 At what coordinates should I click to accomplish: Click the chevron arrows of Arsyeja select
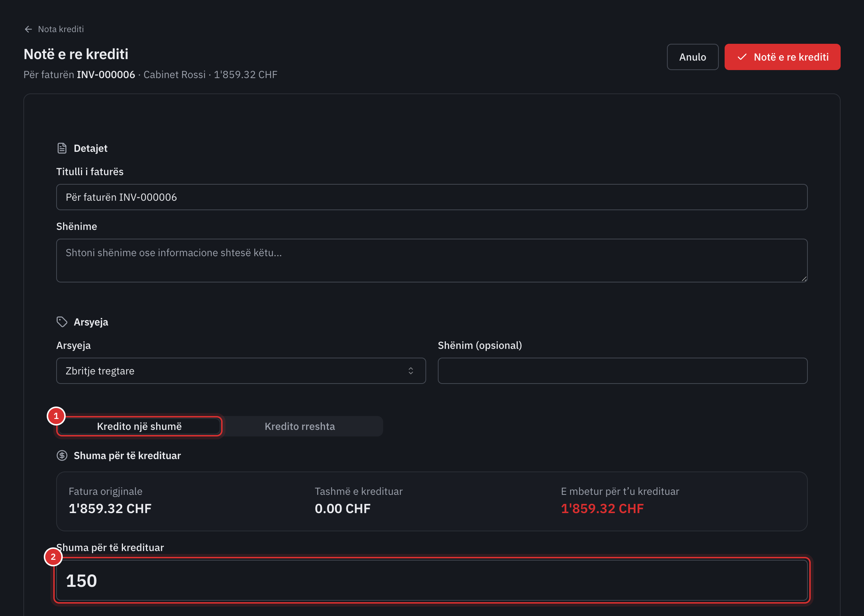point(411,371)
